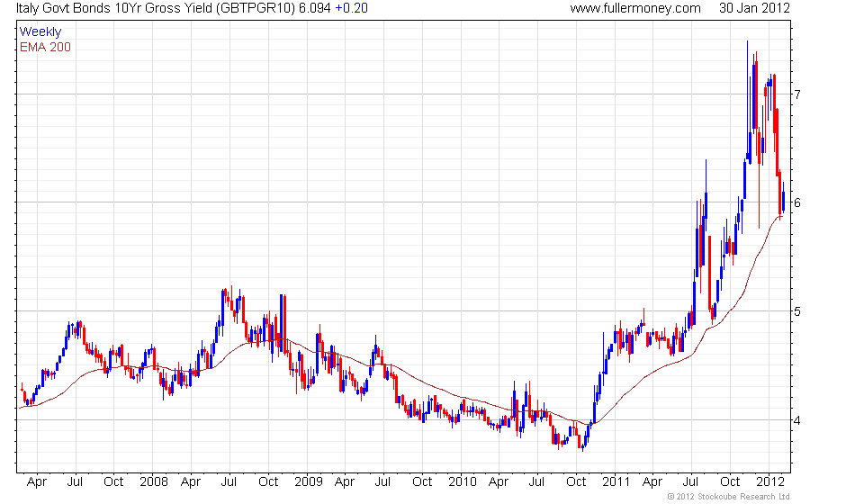Click the latest yield value '6.094'
The width and height of the screenshot is (864, 504).
tap(315, 8)
